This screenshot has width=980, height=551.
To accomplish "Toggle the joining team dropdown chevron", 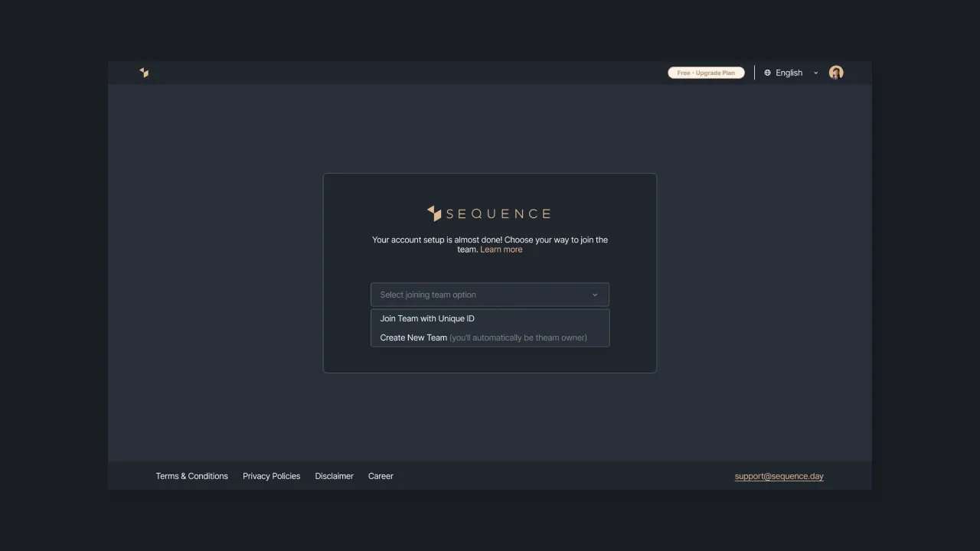I will pyautogui.click(x=595, y=295).
